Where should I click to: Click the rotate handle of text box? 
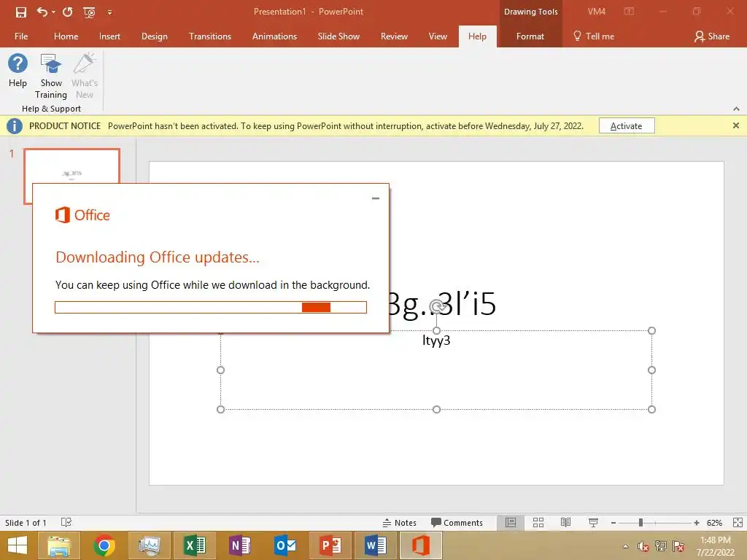click(436, 306)
